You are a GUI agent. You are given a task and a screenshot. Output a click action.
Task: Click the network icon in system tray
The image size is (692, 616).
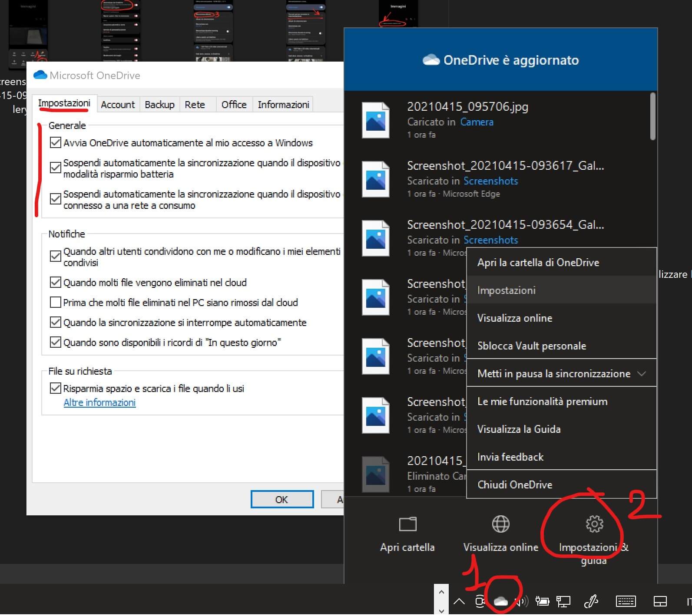click(x=563, y=601)
